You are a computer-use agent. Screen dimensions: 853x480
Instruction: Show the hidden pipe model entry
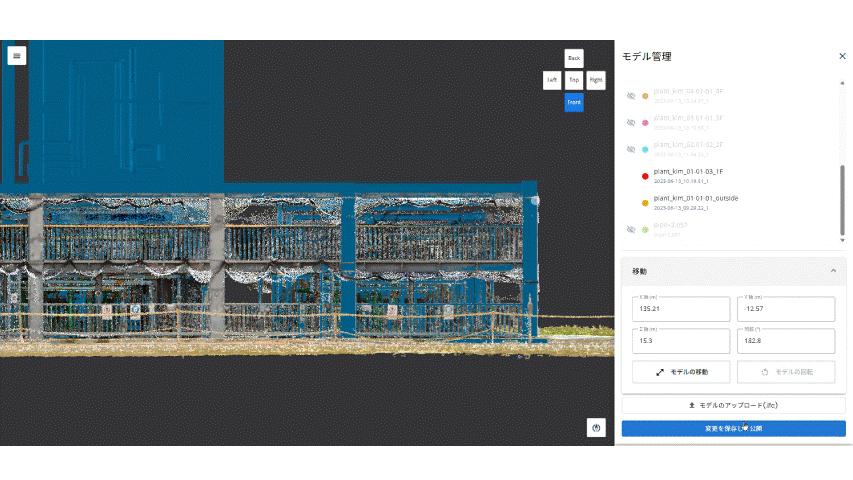coord(631,230)
